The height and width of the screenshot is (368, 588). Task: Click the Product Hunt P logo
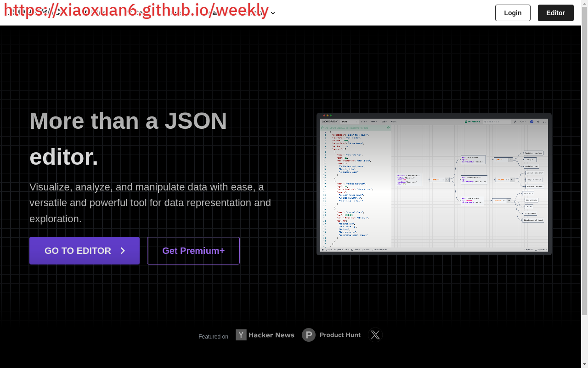pos(309,335)
